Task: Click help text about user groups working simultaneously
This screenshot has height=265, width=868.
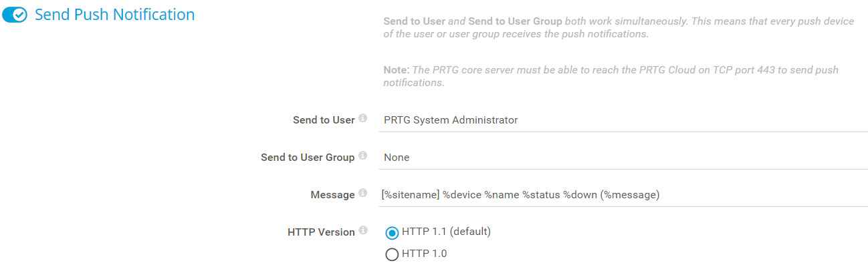Action: tap(619, 27)
